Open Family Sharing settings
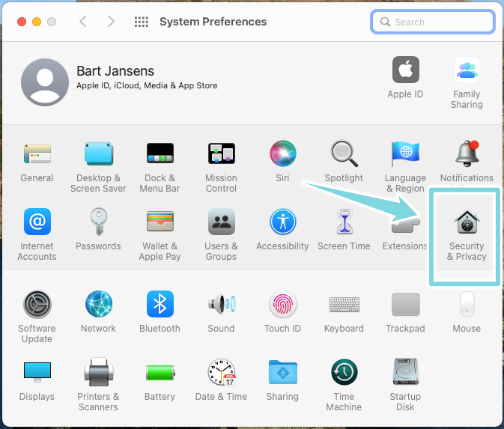The width and height of the screenshot is (504, 429). (x=467, y=70)
